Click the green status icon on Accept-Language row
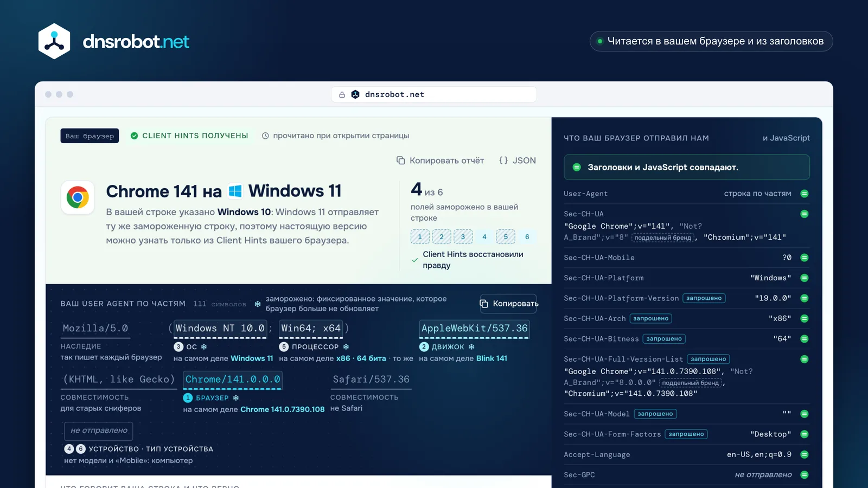This screenshot has width=868, height=488. click(x=805, y=454)
